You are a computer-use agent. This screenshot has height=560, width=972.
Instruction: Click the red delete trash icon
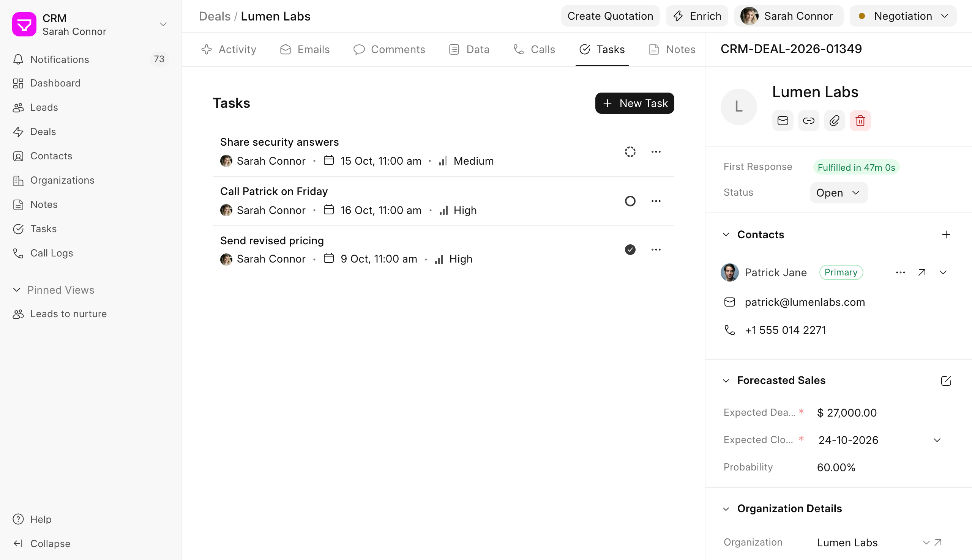[x=860, y=121]
